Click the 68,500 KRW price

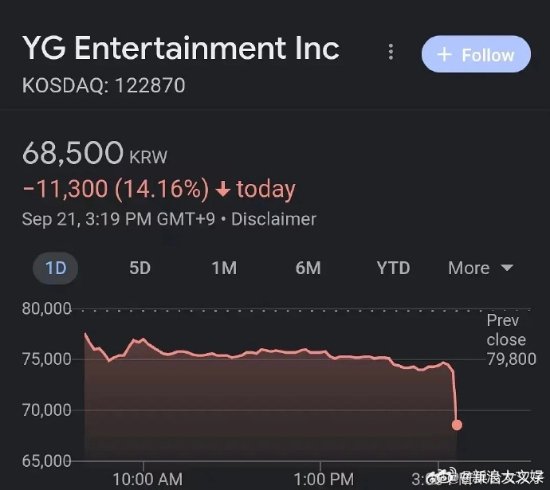coord(95,153)
